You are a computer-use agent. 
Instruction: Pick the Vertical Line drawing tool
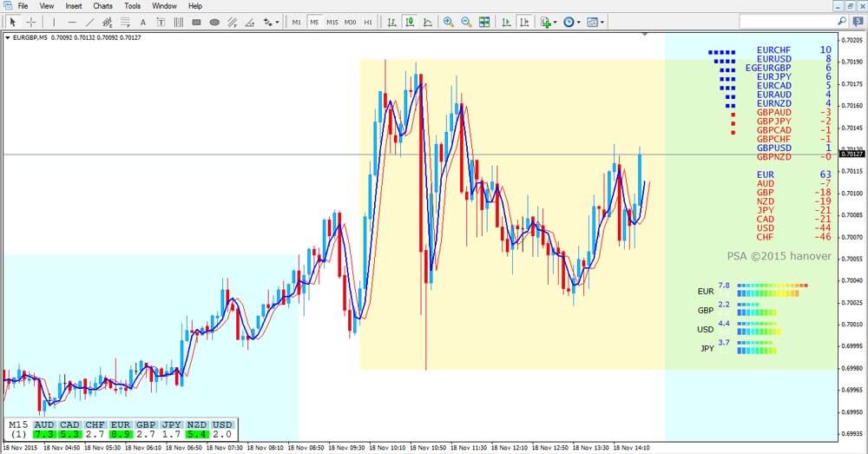pyautogui.click(x=54, y=23)
